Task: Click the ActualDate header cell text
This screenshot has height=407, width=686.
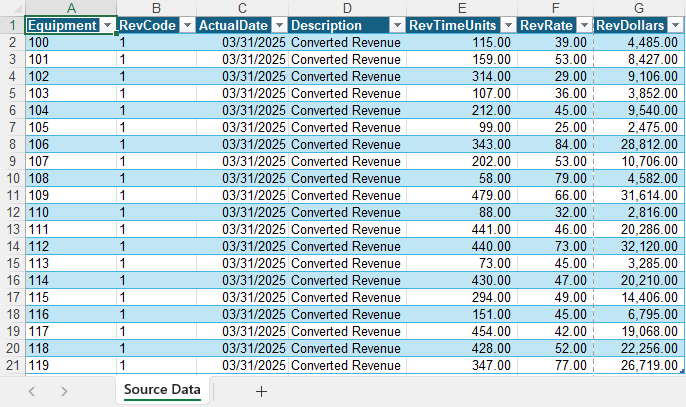Action: (234, 25)
